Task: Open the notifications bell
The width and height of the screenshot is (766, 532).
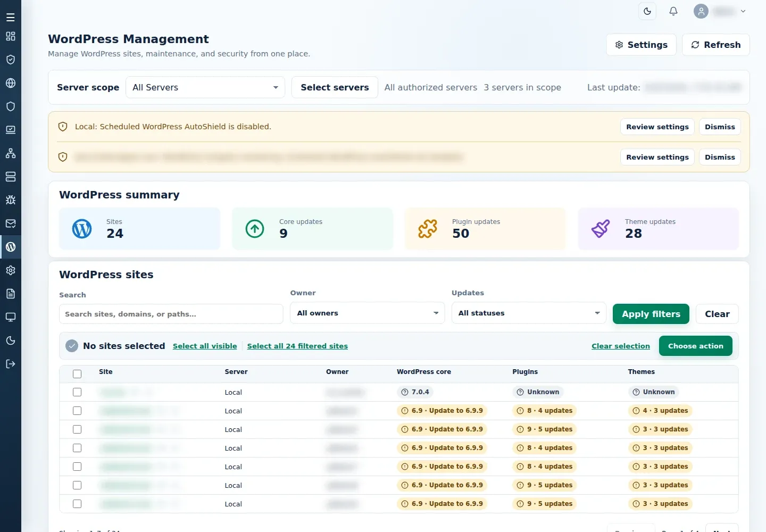Action: click(x=673, y=11)
